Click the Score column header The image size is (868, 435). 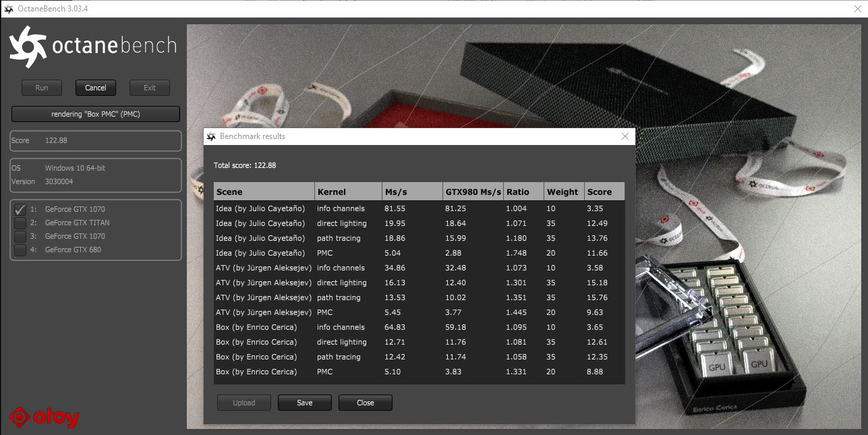(604, 192)
